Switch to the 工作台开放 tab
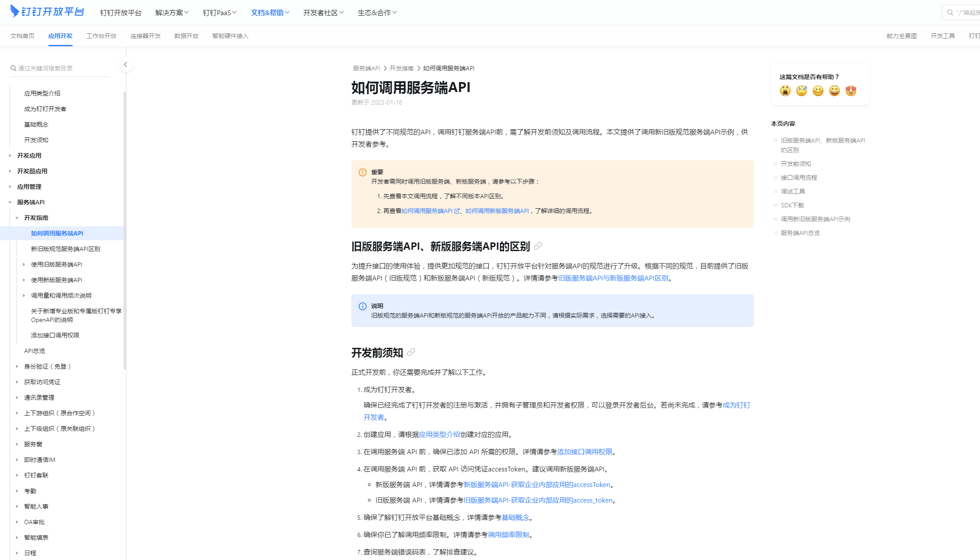The image size is (980, 560). point(101,36)
